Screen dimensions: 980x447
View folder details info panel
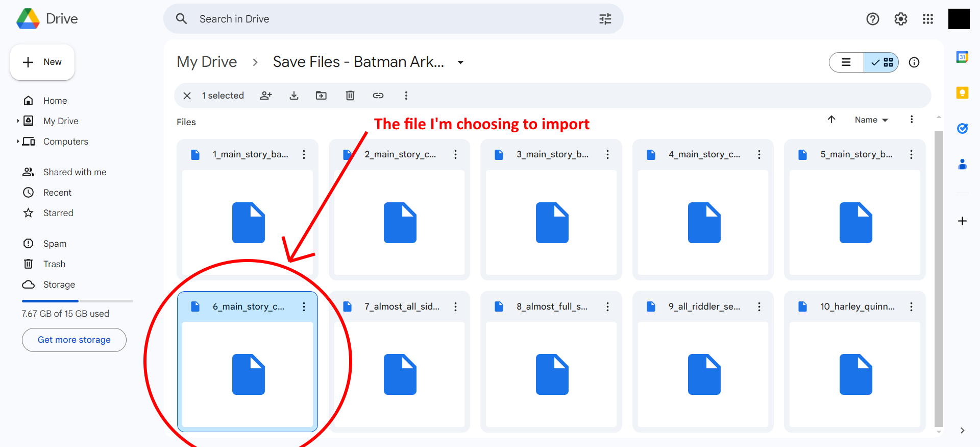(914, 62)
